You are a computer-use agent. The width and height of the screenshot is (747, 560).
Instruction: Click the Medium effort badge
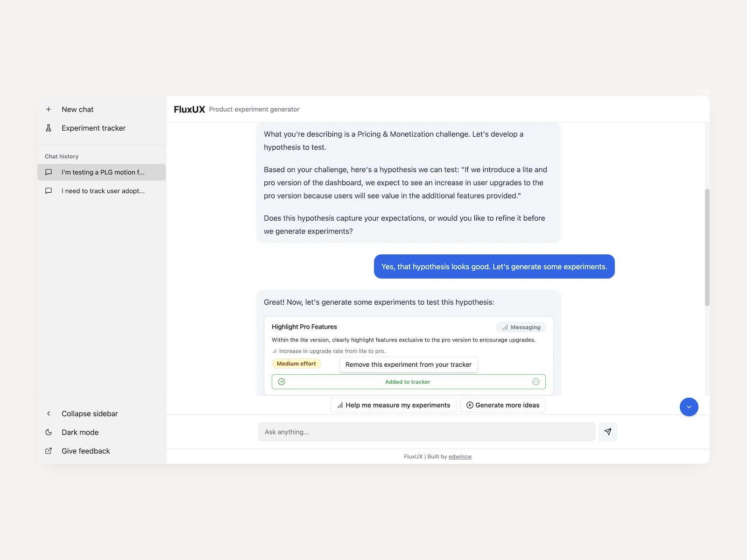(296, 364)
